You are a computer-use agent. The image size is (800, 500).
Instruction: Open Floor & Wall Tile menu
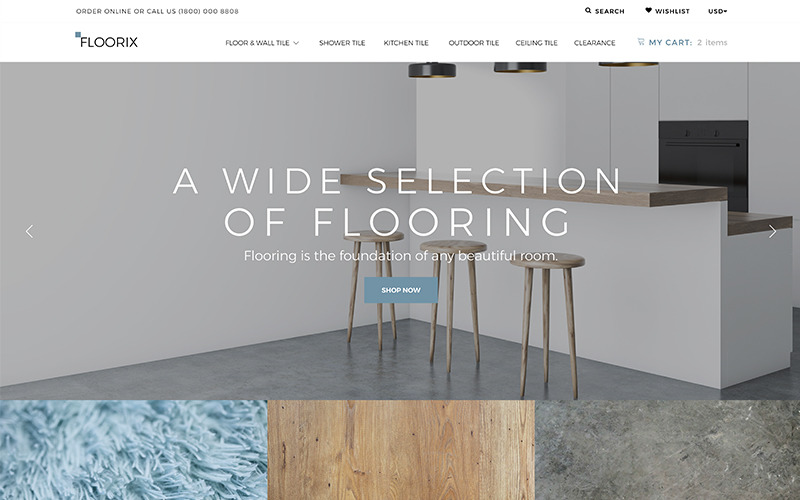coord(257,43)
